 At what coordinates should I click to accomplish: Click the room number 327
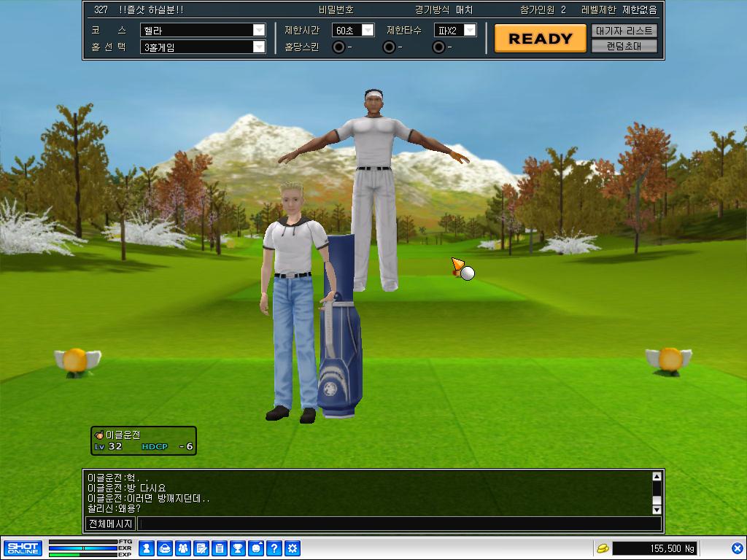101,9
